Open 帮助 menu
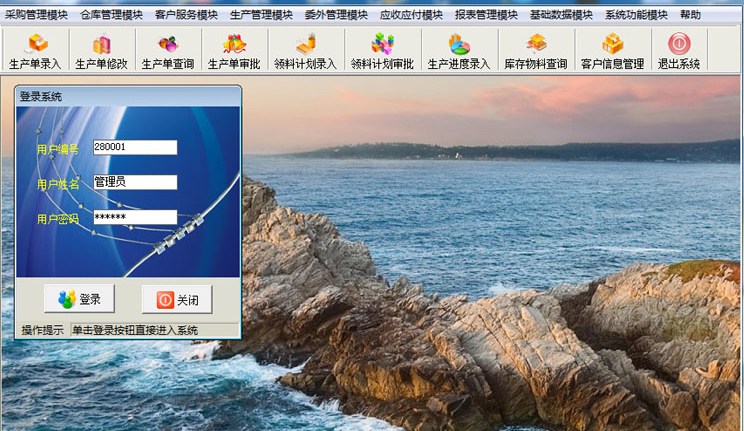This screenshot has height=431, width=744. pyautogui.click(x=690, y=15)
